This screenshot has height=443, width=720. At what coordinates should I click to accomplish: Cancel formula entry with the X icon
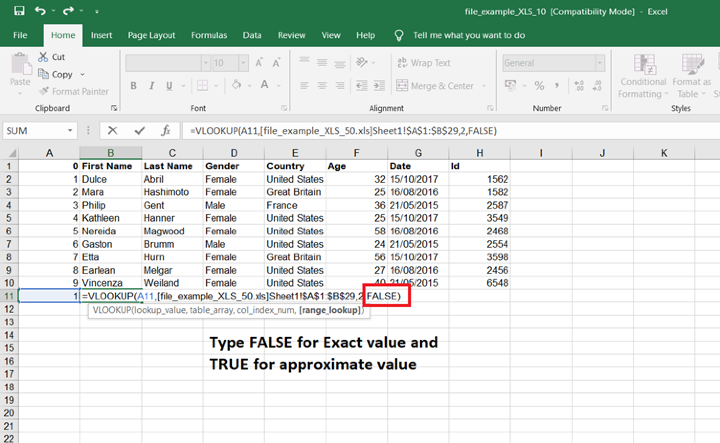click(x=113, y=130)
